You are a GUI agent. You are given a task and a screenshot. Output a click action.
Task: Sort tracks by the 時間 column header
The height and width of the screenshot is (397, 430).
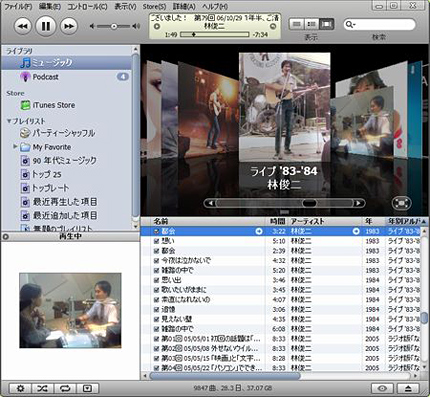tap(277, 221)
